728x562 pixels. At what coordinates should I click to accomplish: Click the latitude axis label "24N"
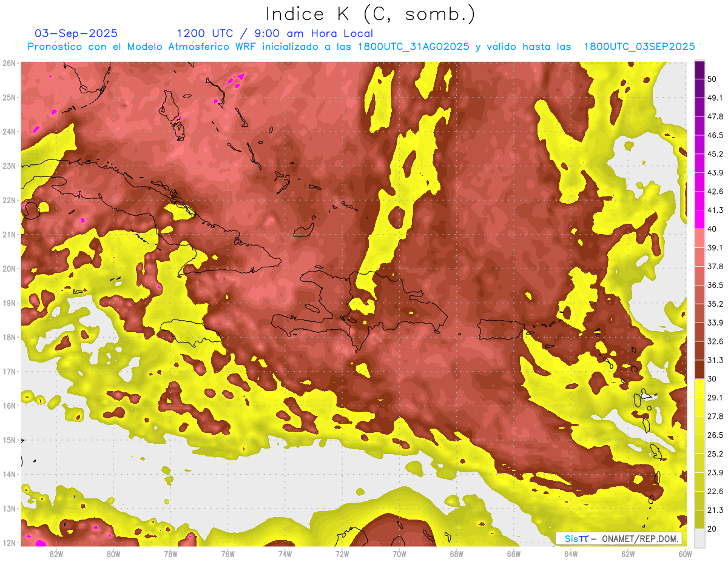9,132
